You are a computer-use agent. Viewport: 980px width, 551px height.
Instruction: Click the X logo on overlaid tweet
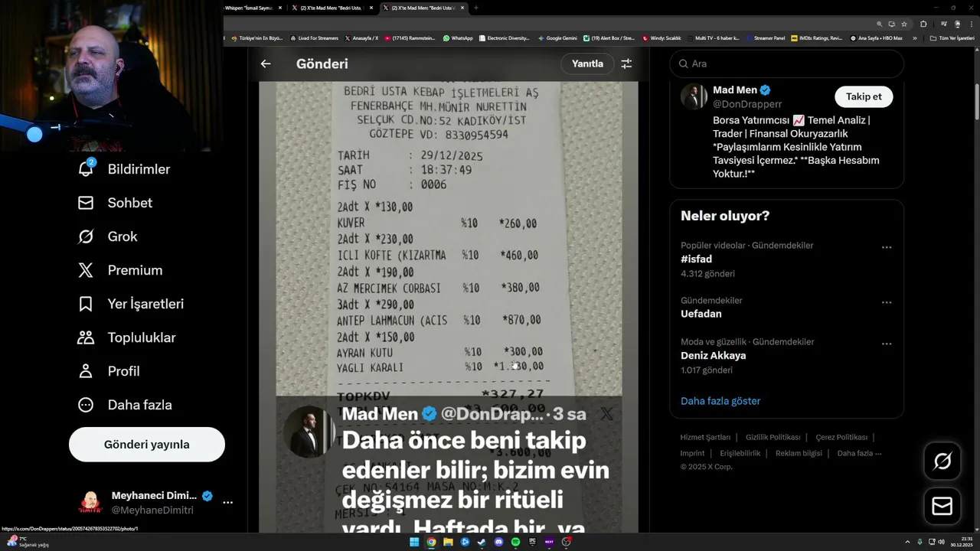pyautogui.click(x=606, y=414)
